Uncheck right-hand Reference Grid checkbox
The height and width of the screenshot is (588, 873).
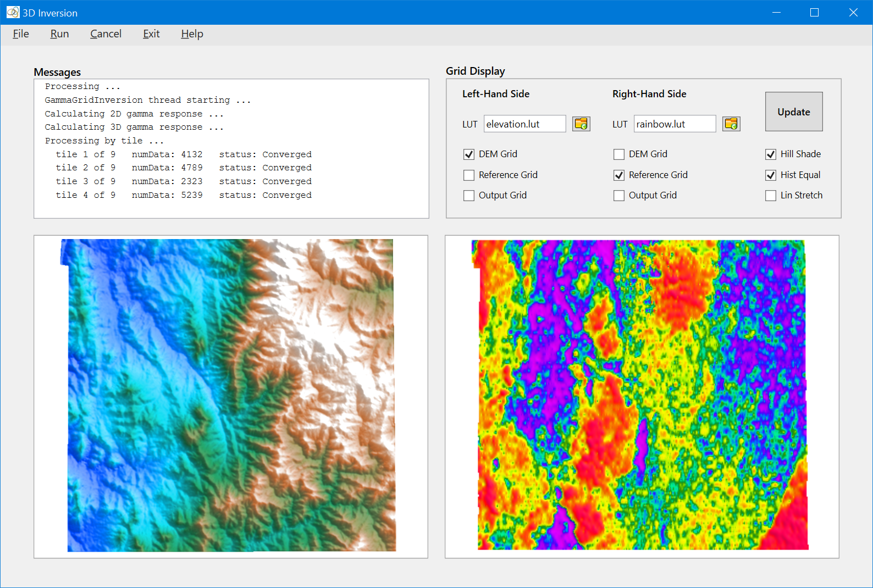pyautogui.click(x=619, y=175)
